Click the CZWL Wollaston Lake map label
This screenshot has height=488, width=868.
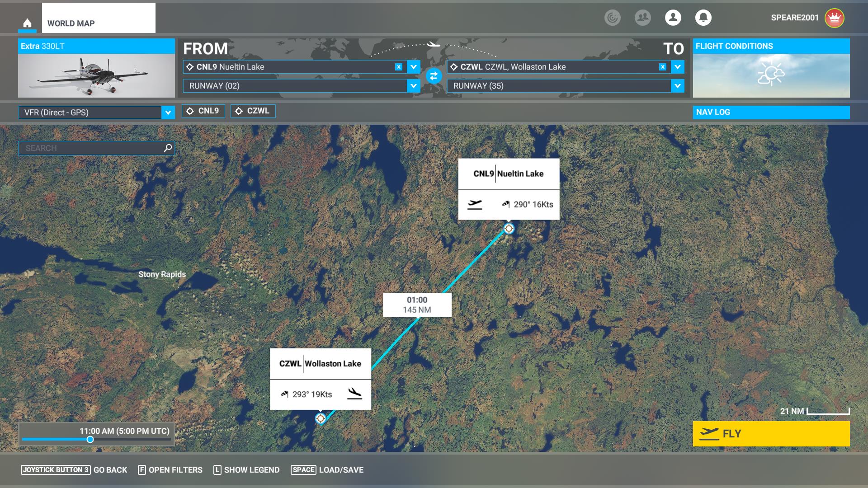pos(321,364)
